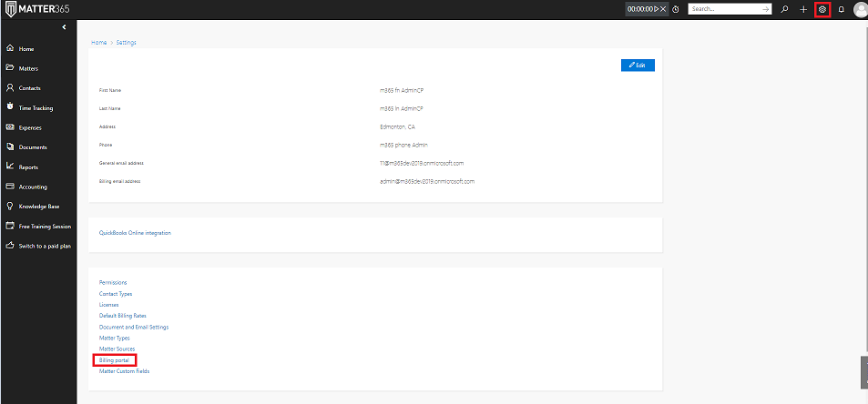Open the notifications bell icon
Viewport: 868px width, 404px height.
click(x=842, y=9)
